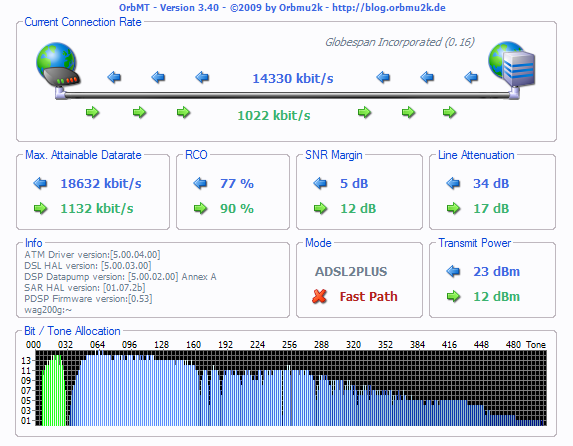Click the modem globe icon on the left

[x=57, y=64]
